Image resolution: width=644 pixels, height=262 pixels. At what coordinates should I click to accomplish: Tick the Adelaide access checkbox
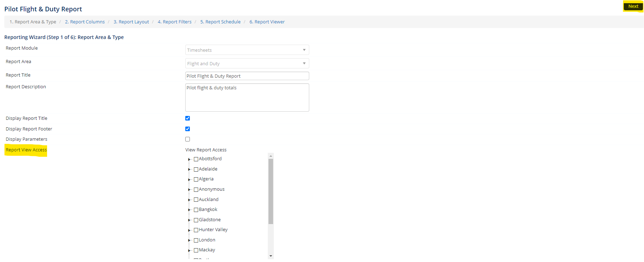point(196,169)
